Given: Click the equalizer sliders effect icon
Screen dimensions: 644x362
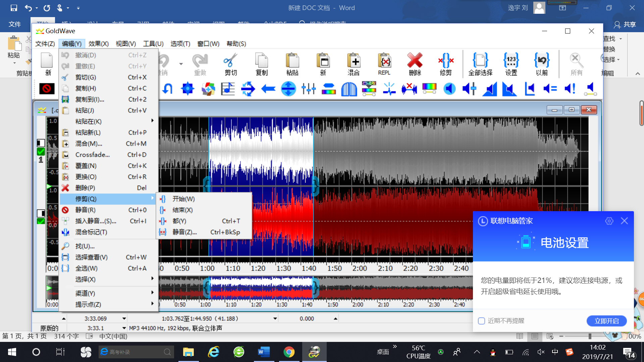Looking at the screenshot, I should 309,89.
